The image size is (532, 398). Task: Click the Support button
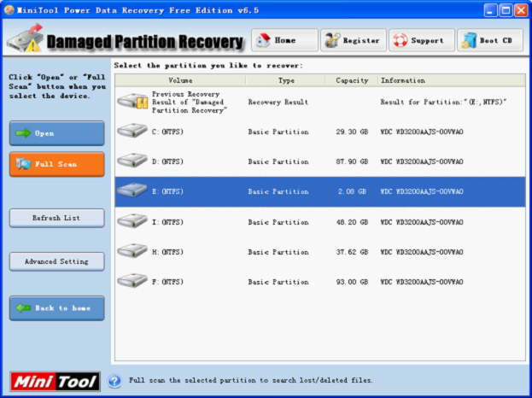coord(422,40)
